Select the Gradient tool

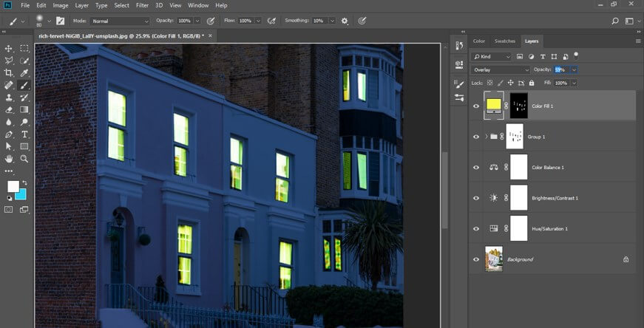click(x=24, y=109)
